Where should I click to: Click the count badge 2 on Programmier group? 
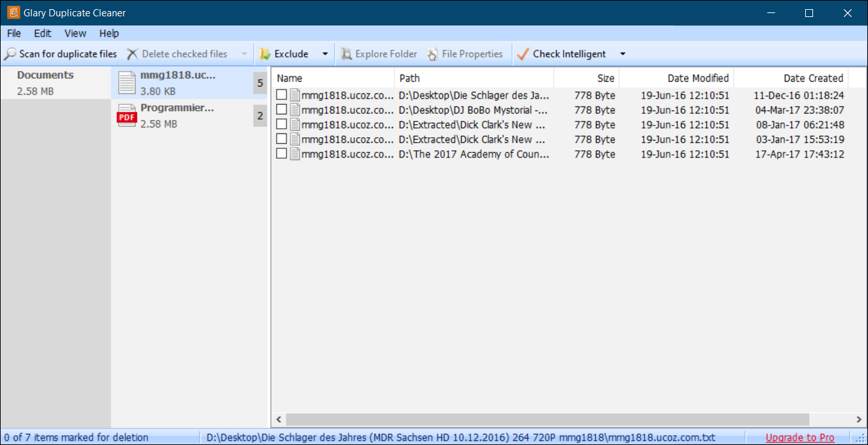(260, 116)
